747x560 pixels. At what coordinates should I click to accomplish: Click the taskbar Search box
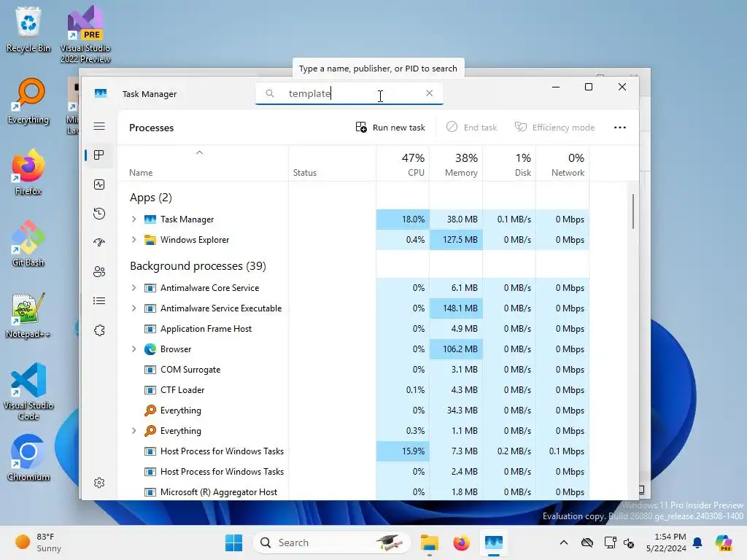tap(332, 542)
